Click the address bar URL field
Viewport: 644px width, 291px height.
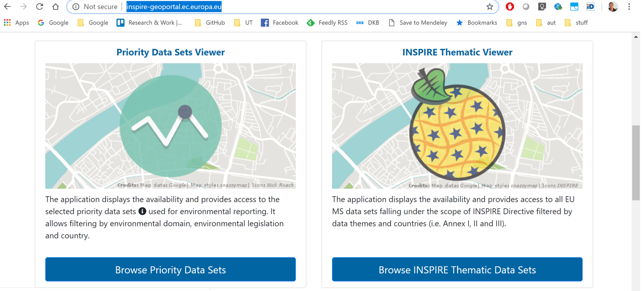(300, 7)
